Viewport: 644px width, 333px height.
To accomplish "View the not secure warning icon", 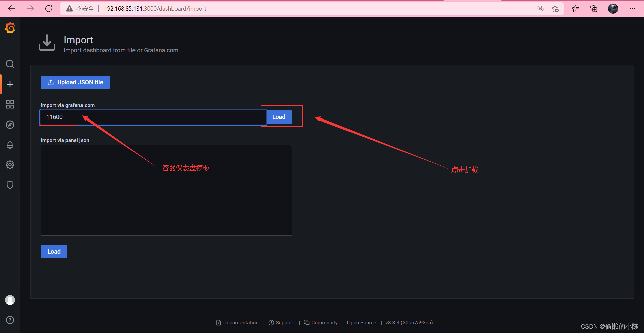I will pyautogui.click(x=69, y=9).
